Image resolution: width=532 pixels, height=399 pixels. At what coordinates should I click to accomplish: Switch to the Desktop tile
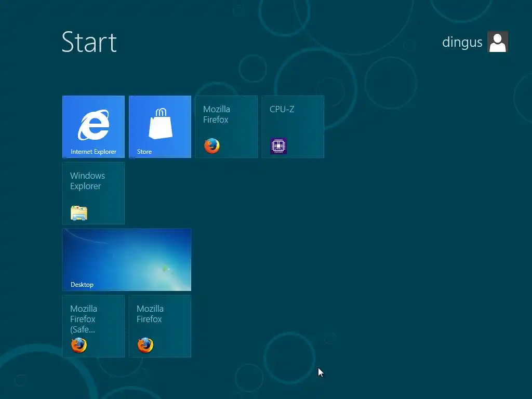(x=127, y=260)
